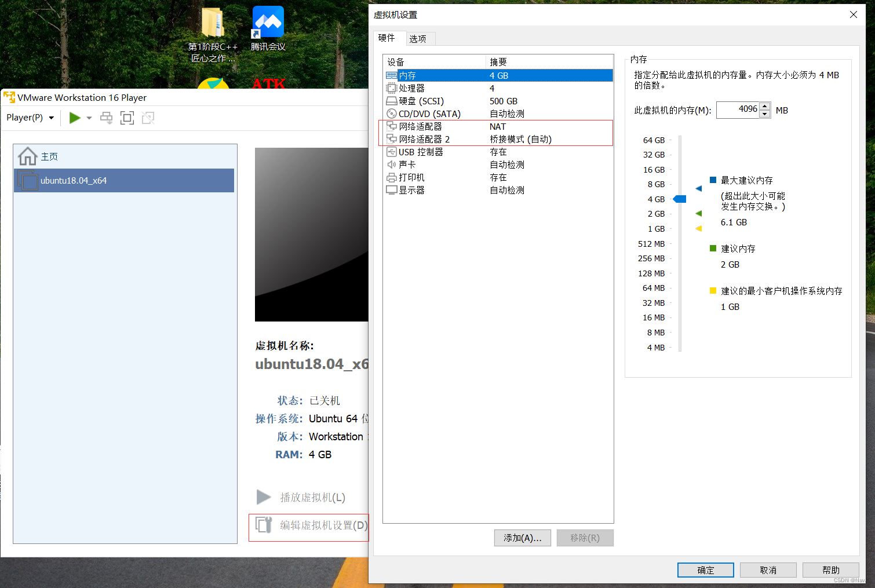Click the memory value input field 4096
Viewport: 875px width, 588px height.
pyautogui.click(x=738, y=109)
